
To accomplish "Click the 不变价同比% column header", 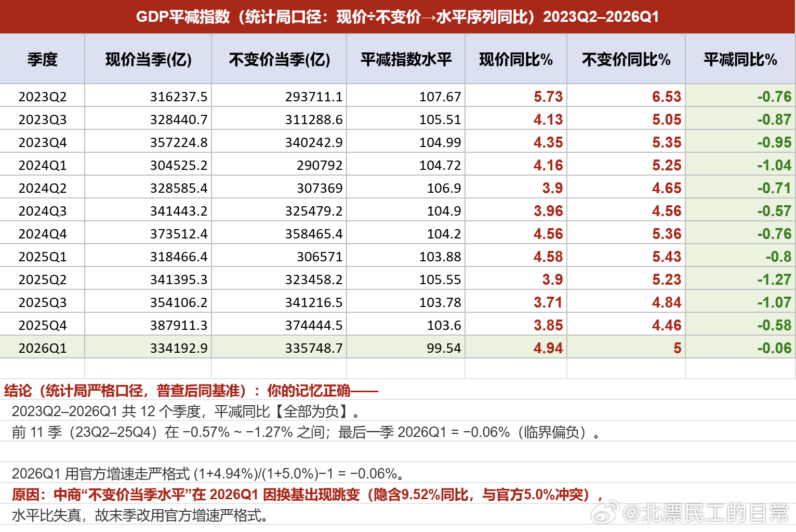I will coord(626,59).
